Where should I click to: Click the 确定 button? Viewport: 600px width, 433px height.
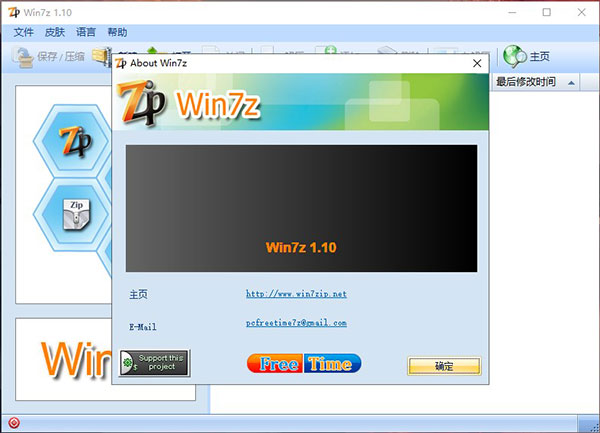[444, 366]
